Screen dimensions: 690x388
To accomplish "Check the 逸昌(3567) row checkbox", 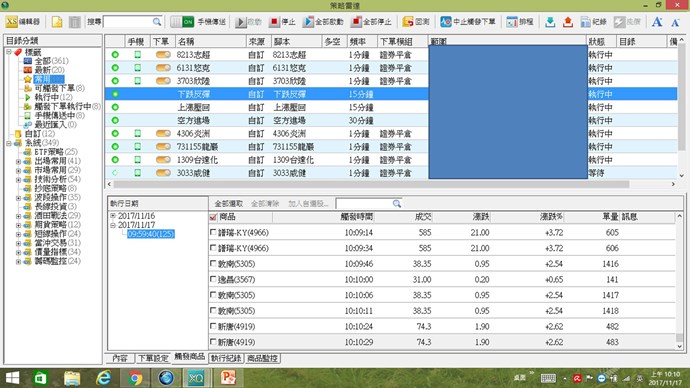I will [x=213, y=279].
